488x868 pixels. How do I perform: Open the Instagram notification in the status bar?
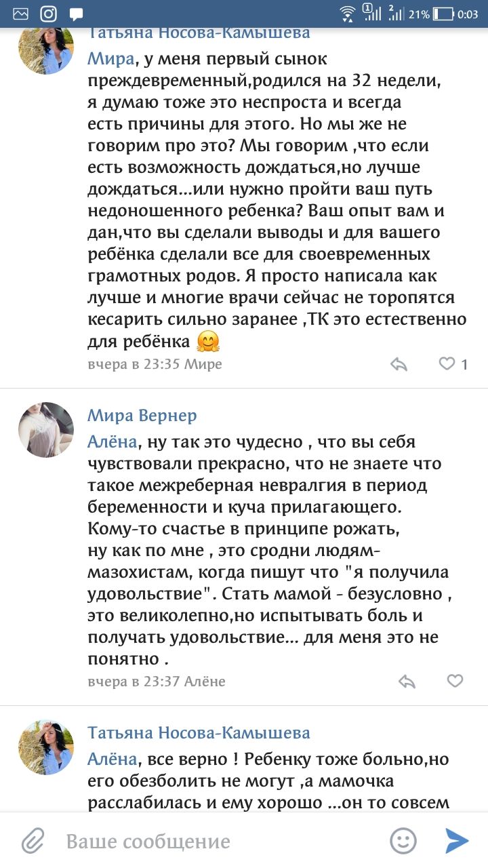tap(48, 14)
